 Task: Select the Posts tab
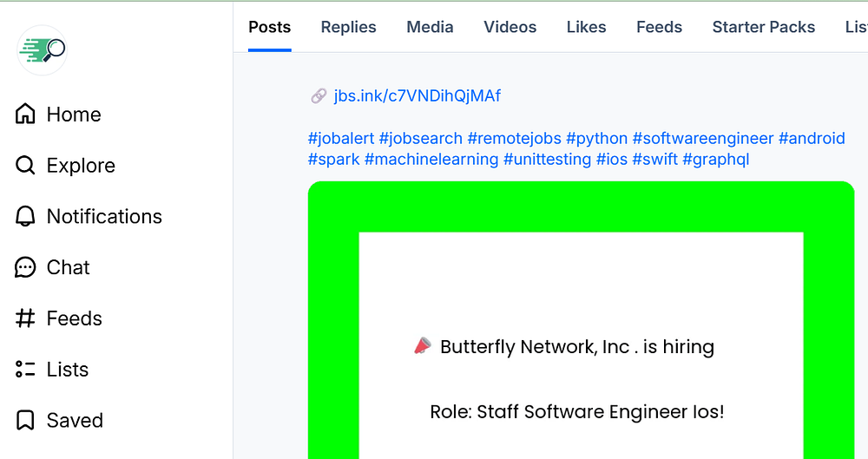270,27
